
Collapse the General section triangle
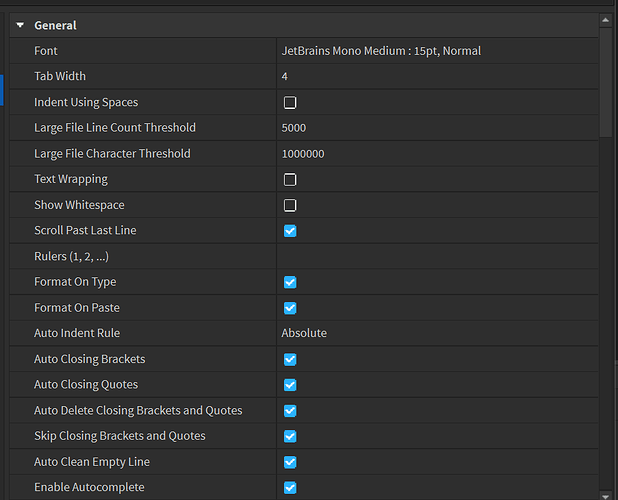[x=20, y=25]
